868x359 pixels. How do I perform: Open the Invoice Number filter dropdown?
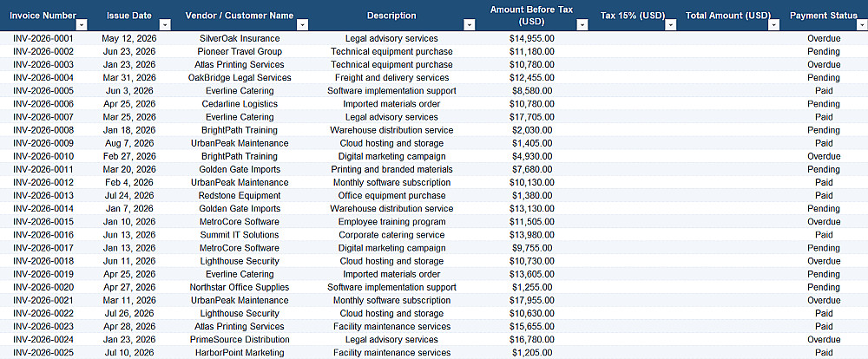coord(82,25)
